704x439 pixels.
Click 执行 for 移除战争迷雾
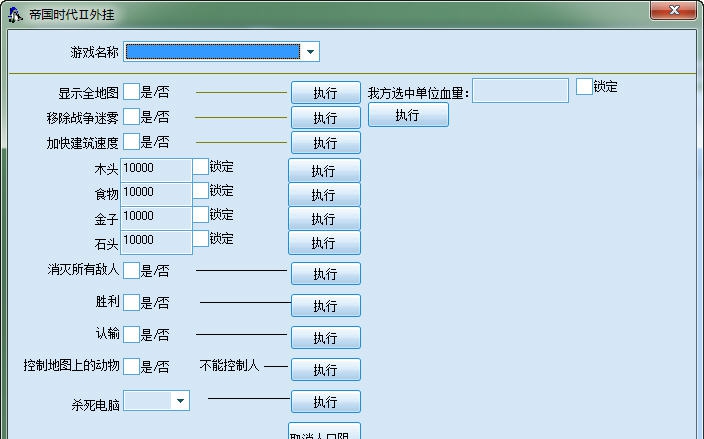[326, 118]
